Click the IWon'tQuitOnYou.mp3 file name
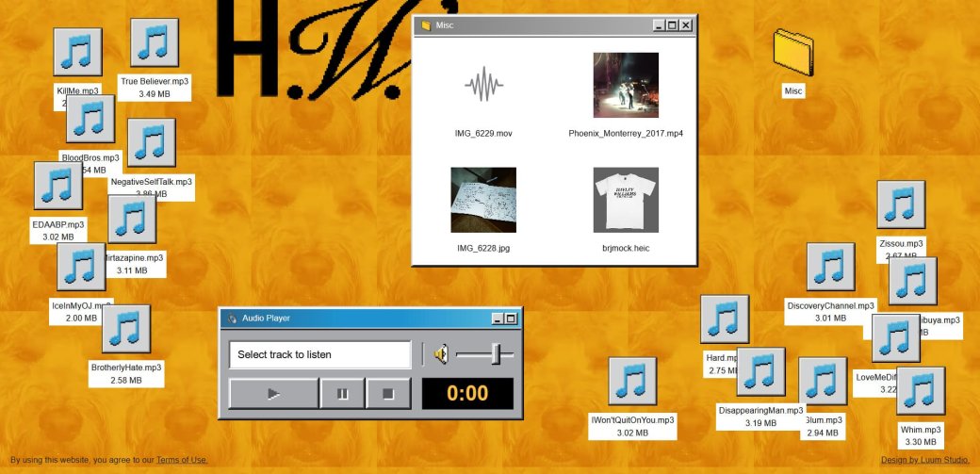 tap(632, 419)
